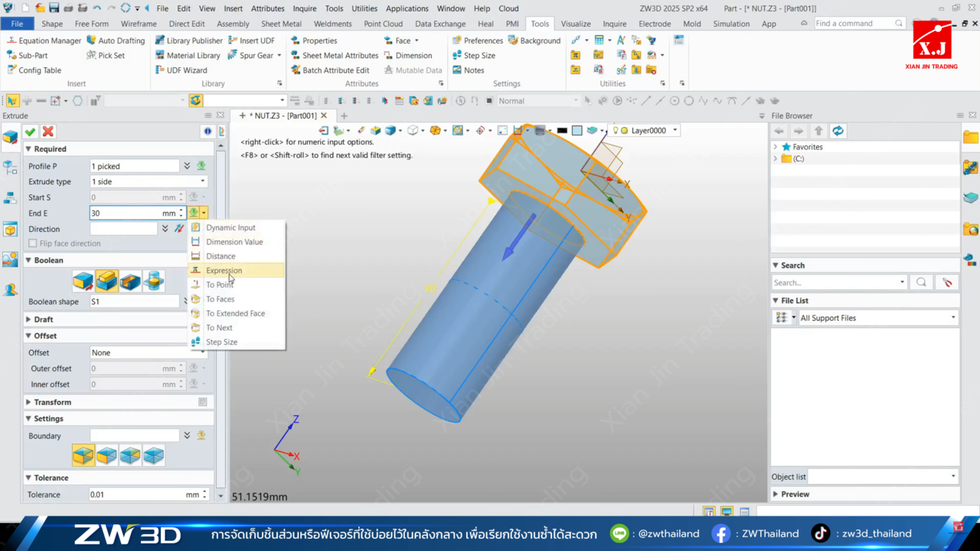The height and width of the screenshot is (551, 980).
Task: Click the Material Library icon
Action: tap(187, 55)
